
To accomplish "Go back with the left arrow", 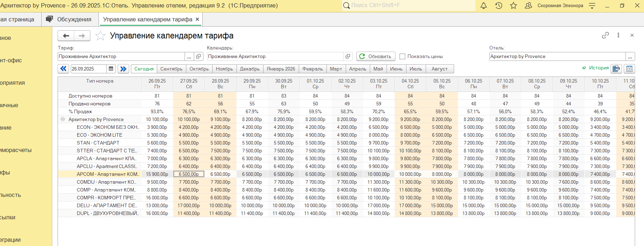I will pos(66,36).
